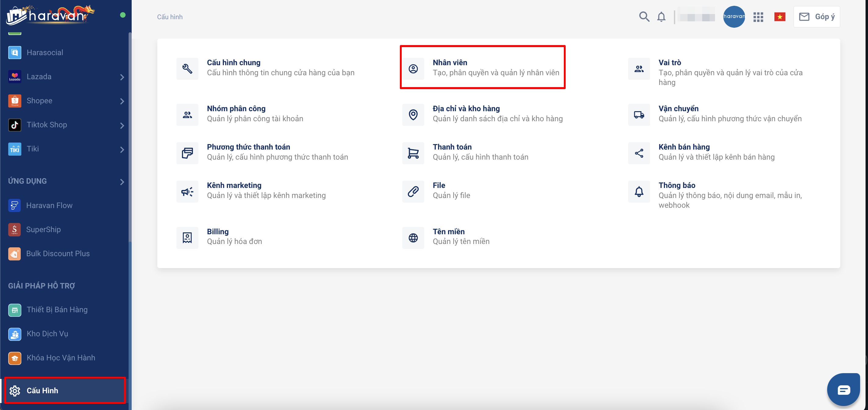Open the apps grid icon
This screenshot has width=868, height=410.
[x=758, y=17]
